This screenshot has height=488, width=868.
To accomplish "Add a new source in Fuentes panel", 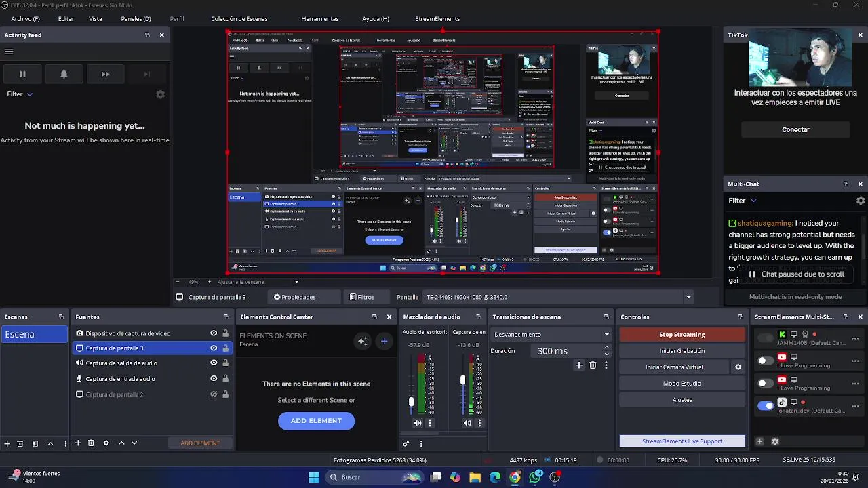I will [x=78, y=443].
